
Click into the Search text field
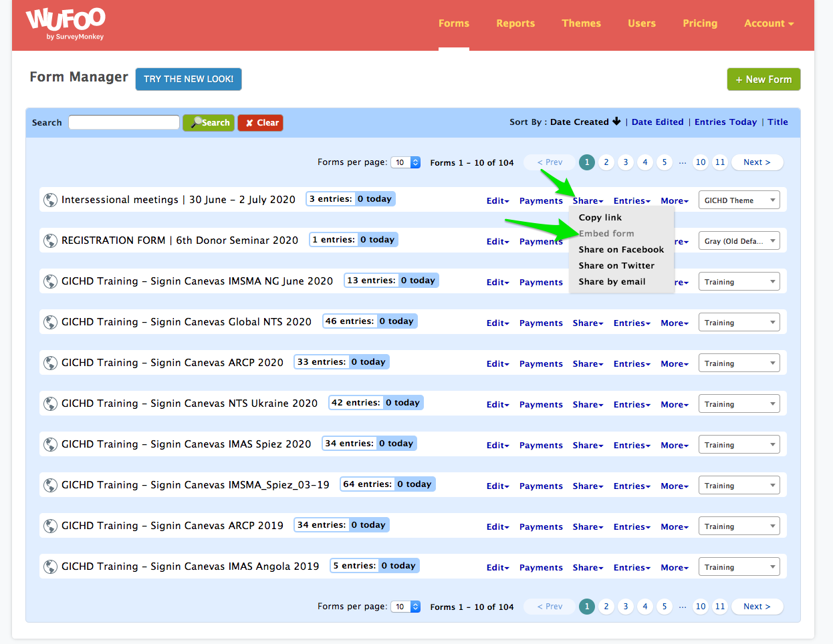(x=124, y=122)
